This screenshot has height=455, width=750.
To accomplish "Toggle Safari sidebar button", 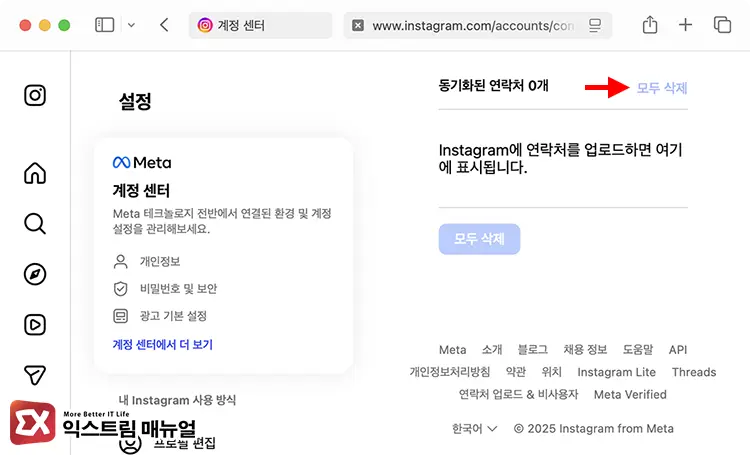I will tap(104, 25).
